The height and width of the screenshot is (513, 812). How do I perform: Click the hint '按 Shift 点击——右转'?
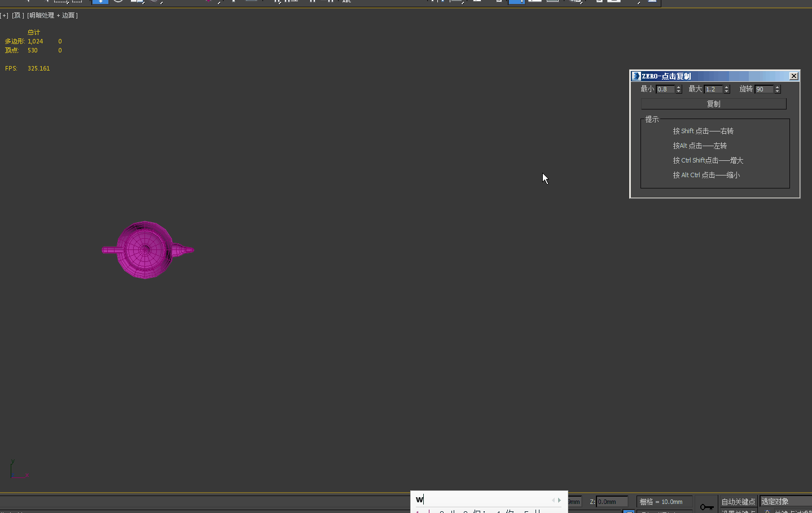703,131
